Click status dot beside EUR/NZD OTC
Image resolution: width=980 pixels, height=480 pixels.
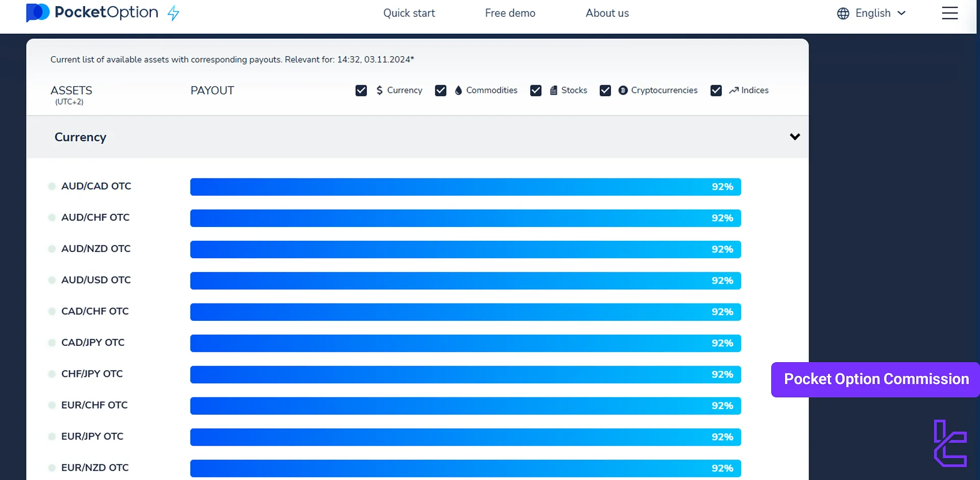[x=52, y=468]
